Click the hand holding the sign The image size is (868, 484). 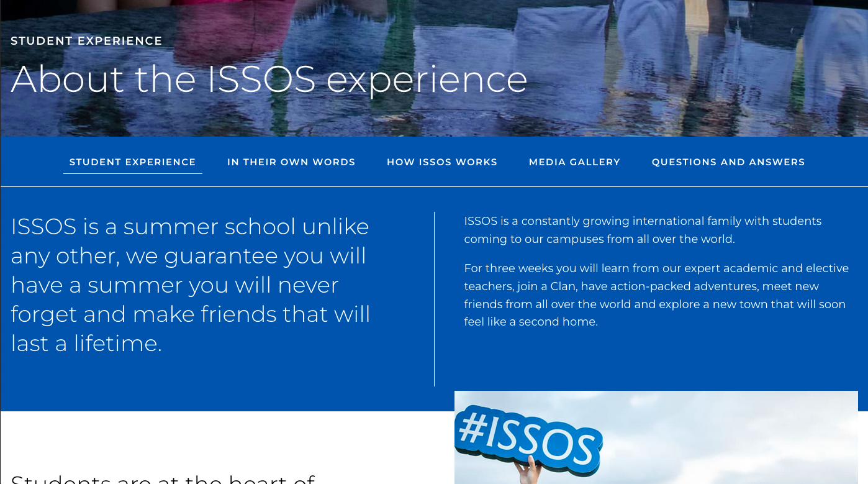528,471
